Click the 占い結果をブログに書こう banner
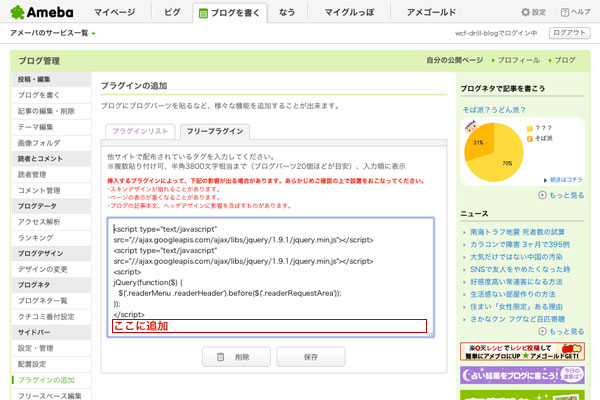This screenshot has height=400, width=600. click(522, 375)
